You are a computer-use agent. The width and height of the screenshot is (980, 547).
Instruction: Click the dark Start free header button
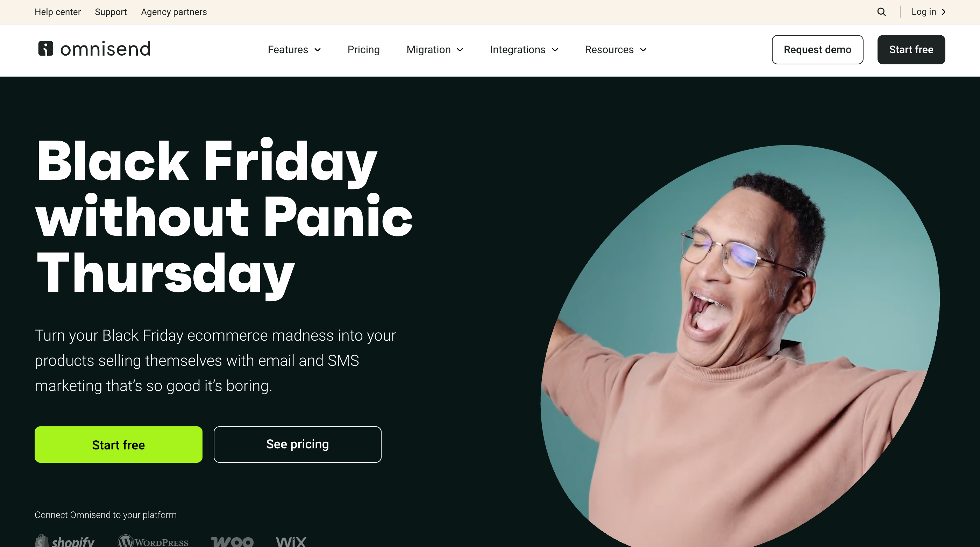[x=911, y=49]
